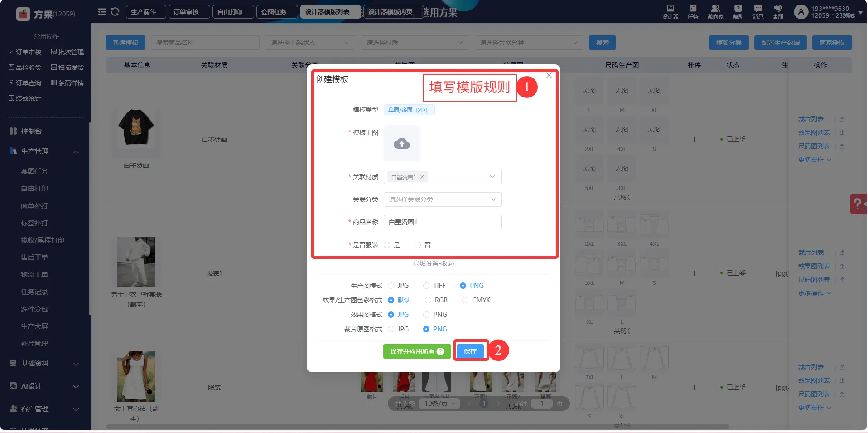Open the 关联材质 dropdown in the dialog

click(x=443, y=177)
